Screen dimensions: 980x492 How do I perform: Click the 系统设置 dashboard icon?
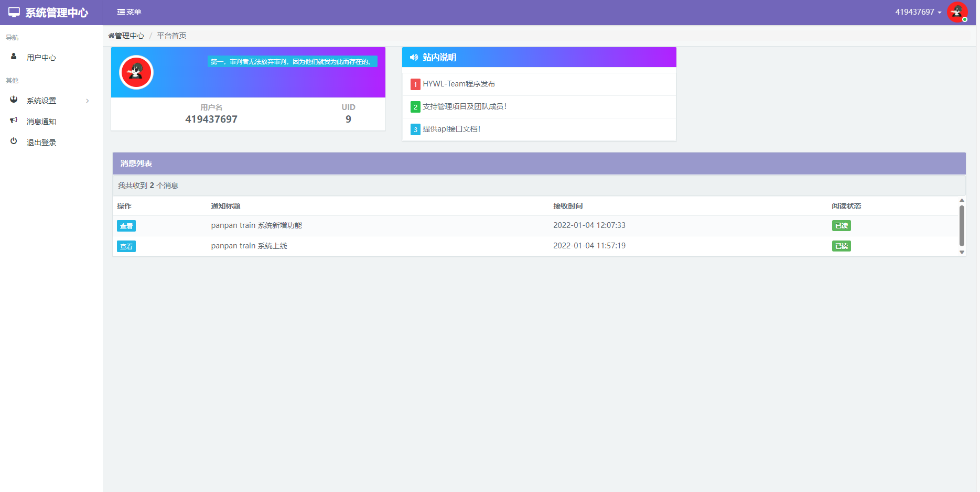click(14, 100)
